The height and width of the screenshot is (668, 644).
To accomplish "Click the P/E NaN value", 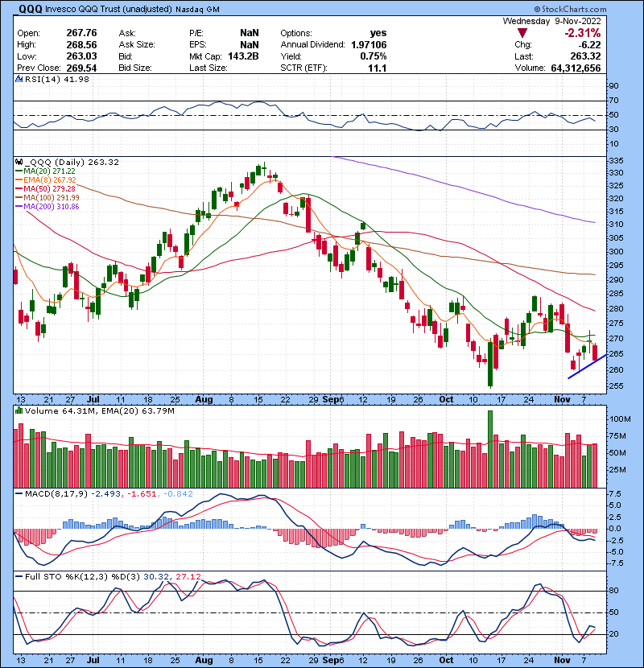I will (250, 33).
